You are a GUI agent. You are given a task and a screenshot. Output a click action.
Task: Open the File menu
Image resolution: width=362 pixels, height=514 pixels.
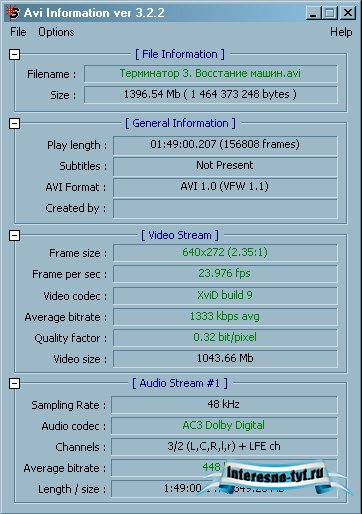pyautogui.click(x=18, y=32)
